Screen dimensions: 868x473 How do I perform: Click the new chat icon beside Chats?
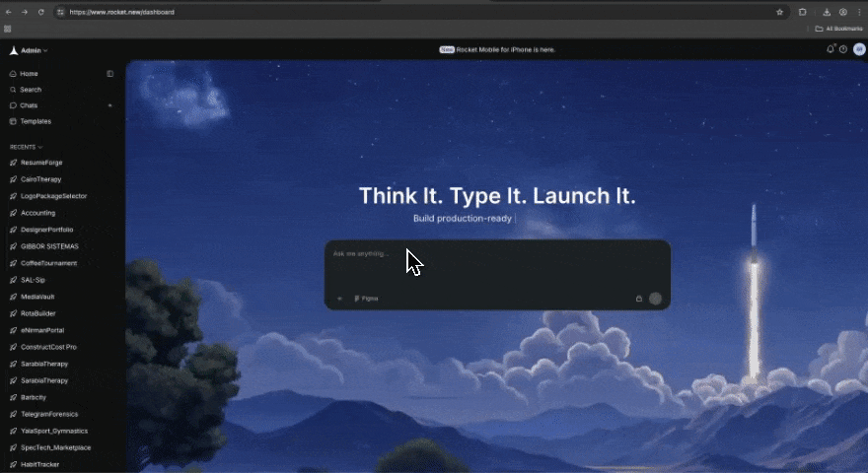[x=109, y=105]
